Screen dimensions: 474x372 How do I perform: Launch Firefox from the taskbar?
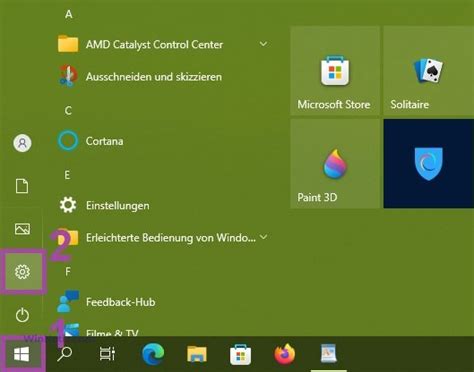(x=284, y=354)
